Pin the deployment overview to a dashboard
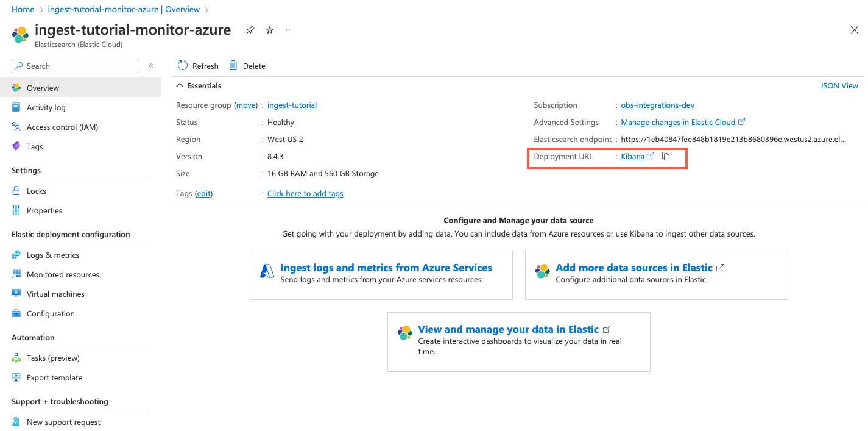This screenshot has height=431, width=868. tap(250, 29)
